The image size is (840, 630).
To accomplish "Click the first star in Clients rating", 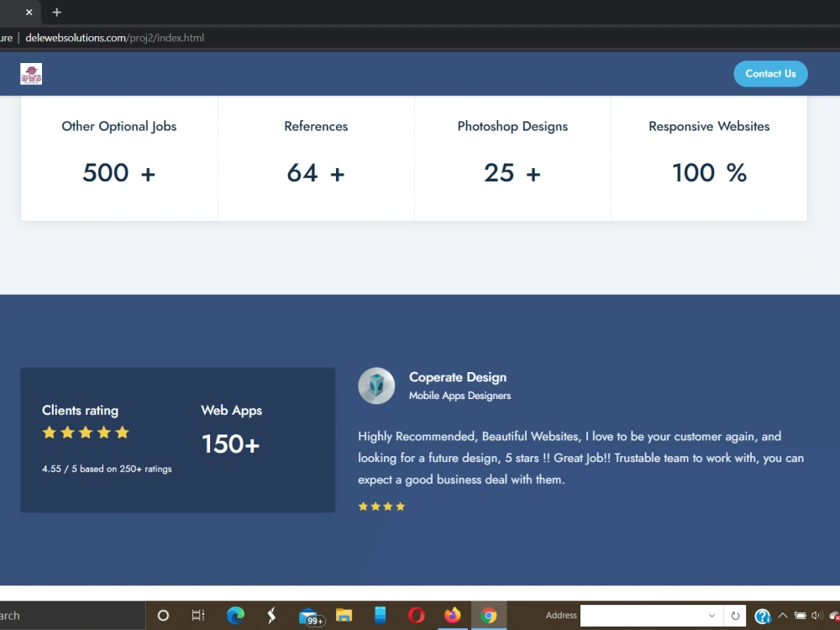I will coord(50,433).
